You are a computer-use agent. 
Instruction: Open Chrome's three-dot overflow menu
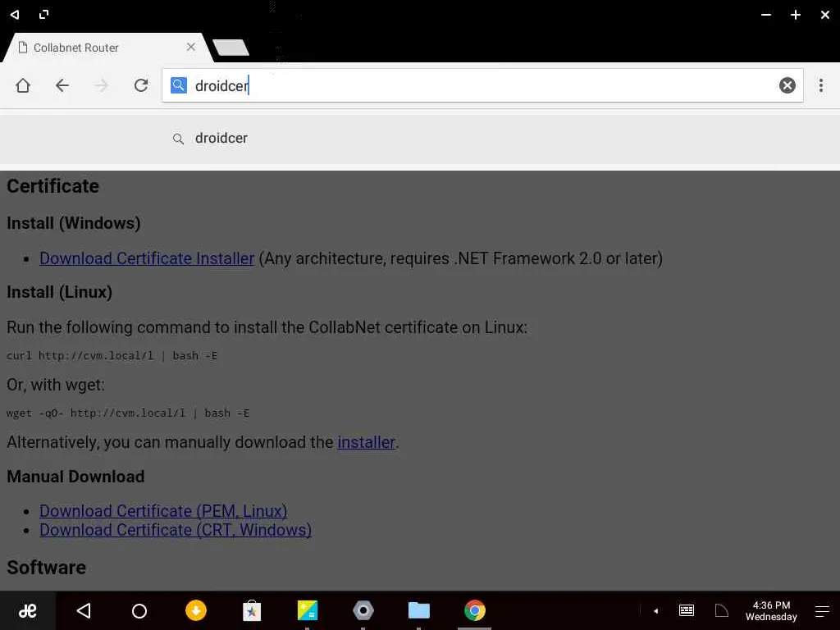coord(820,85)
